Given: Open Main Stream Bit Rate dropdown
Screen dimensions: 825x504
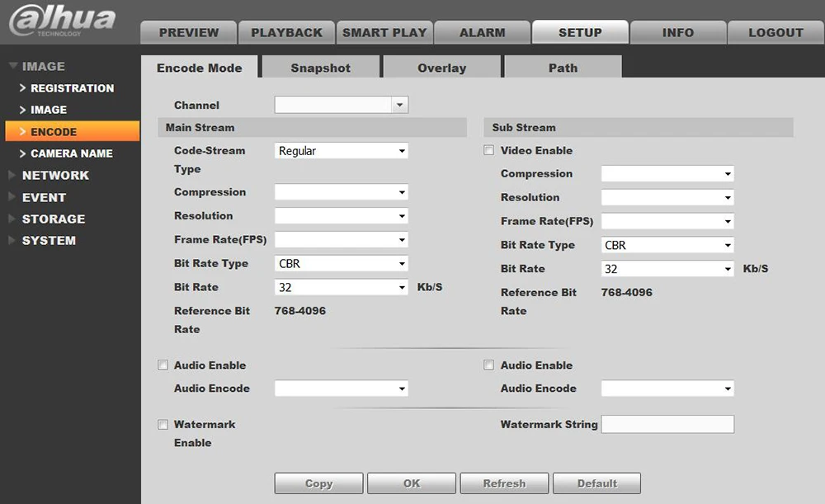Looking at the screenshot, I should [x=341, y=287].
